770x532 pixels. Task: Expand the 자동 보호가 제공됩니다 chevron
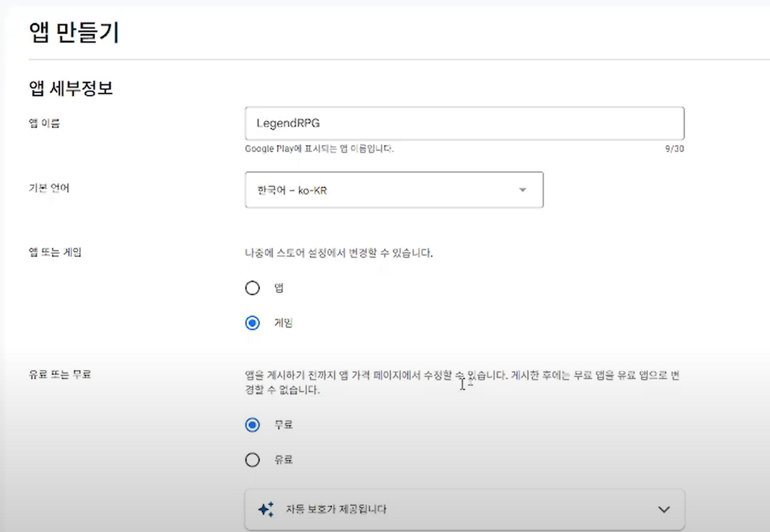(664, 509)
